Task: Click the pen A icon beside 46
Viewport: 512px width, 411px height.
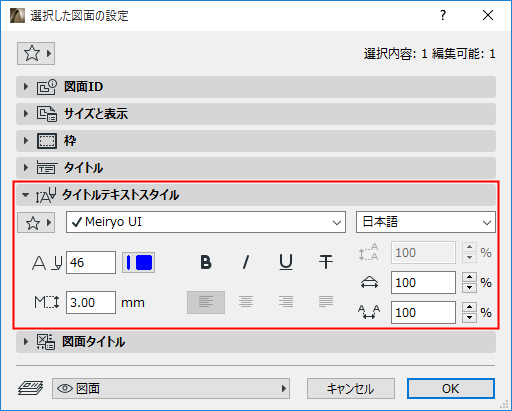Action: [x=47, y=263]
